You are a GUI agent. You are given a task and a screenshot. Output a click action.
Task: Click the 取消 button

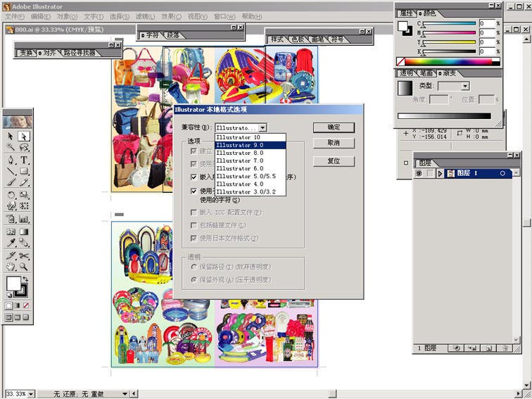point(334,143)
